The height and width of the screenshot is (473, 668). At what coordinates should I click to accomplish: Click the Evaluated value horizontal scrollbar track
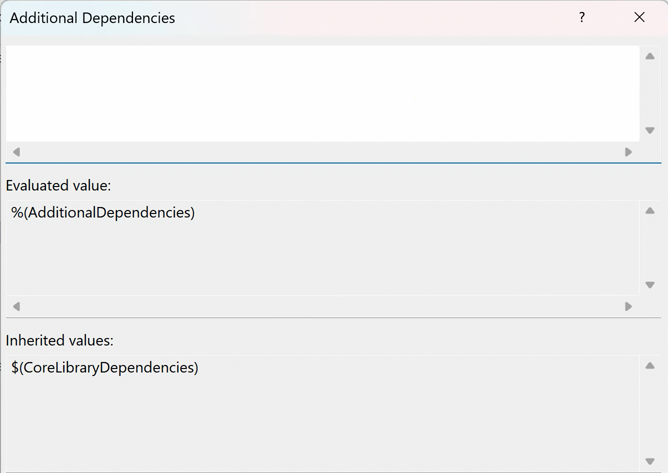[320, 307]
